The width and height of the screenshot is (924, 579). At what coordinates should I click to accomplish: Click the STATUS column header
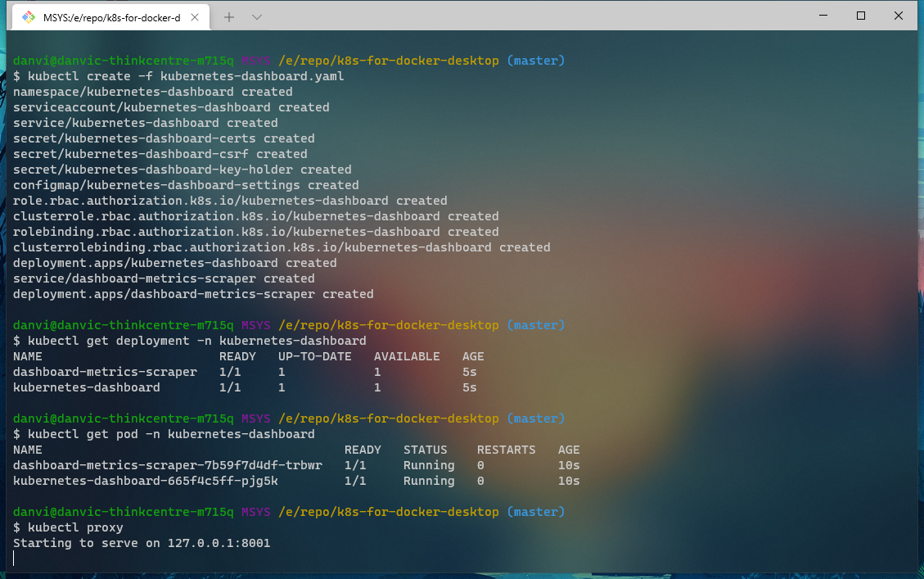426,450
